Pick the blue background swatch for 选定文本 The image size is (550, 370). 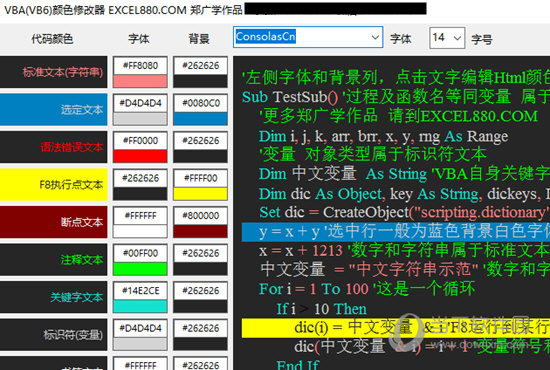point(201,119)
